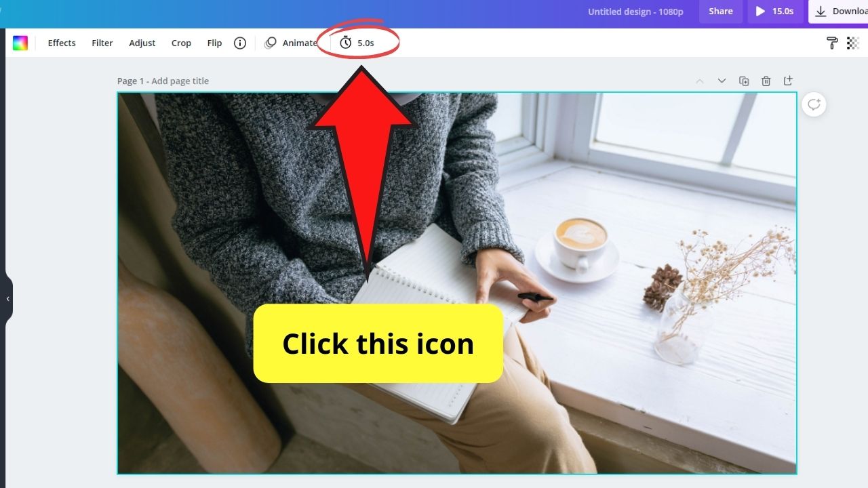Screen dimensions: 868x488
Task: Show image info icon
Action: pyautogui.click(x=240, y=43)
